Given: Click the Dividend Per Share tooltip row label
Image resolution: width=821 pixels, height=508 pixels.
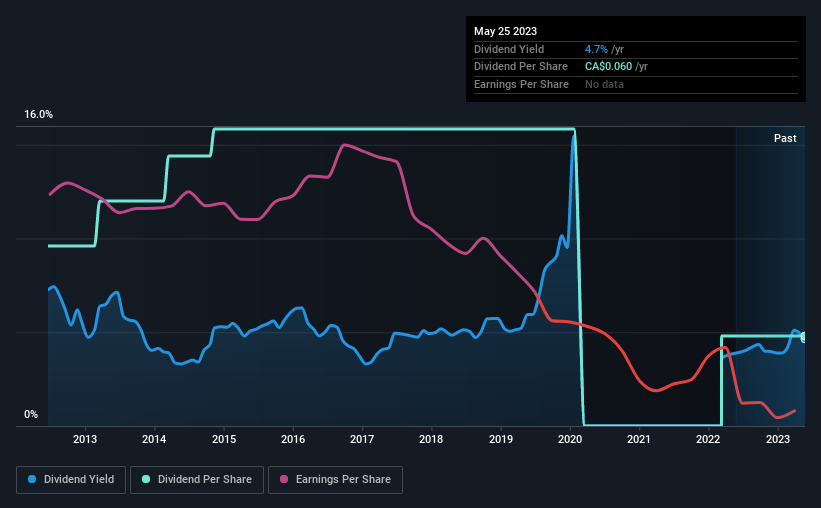Looking at the screenshot, I should [x=520, y=67].
